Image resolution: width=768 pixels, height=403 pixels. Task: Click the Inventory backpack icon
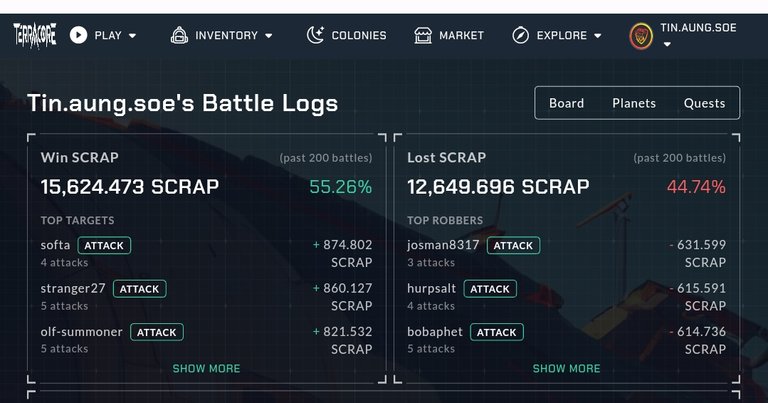pyautogui.click(x=179, y=35)
